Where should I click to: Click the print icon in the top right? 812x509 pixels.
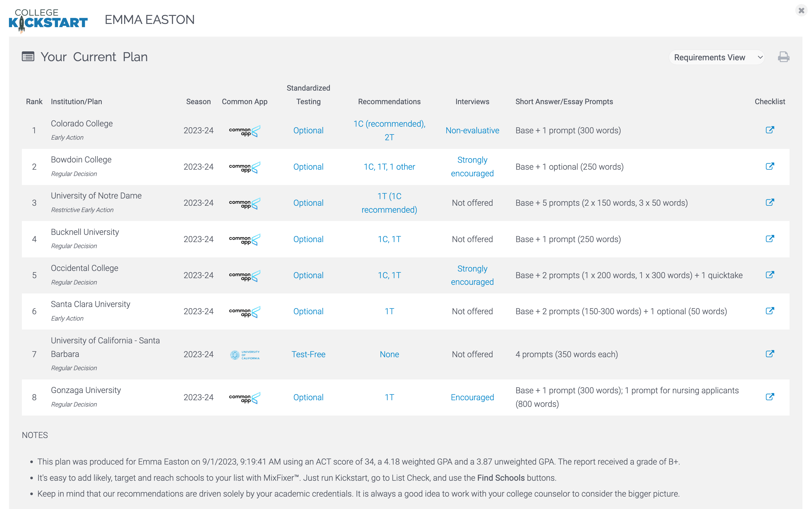tap(783, 57)
